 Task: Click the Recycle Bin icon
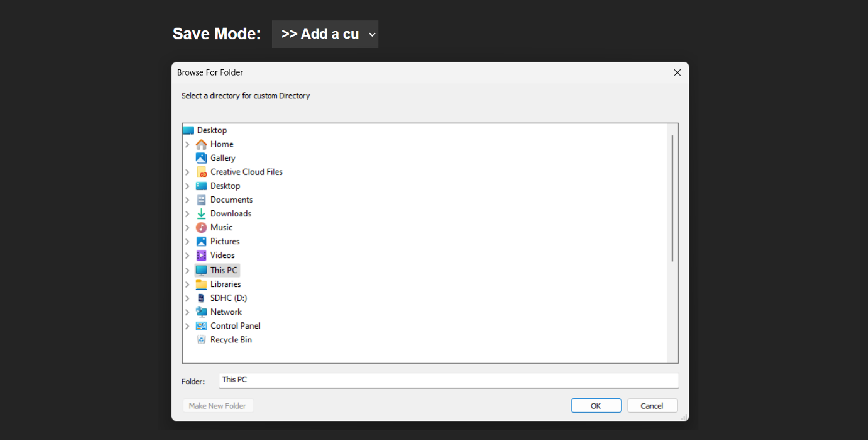pyautogui.click(x=202, y=340)
